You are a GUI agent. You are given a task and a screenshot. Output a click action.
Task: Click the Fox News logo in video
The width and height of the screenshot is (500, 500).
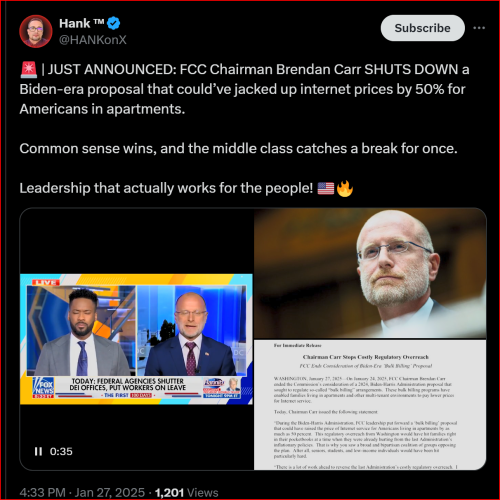44,387
